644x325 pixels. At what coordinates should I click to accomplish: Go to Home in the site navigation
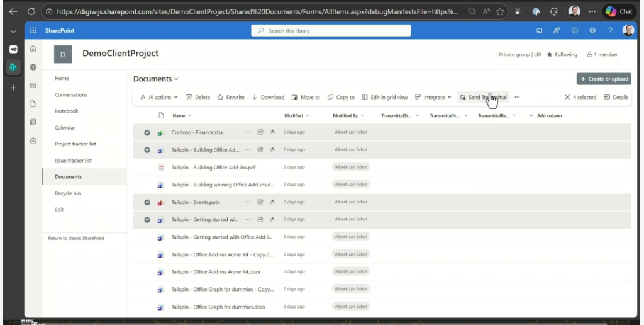pyautogui.click(x=62, y=78)
